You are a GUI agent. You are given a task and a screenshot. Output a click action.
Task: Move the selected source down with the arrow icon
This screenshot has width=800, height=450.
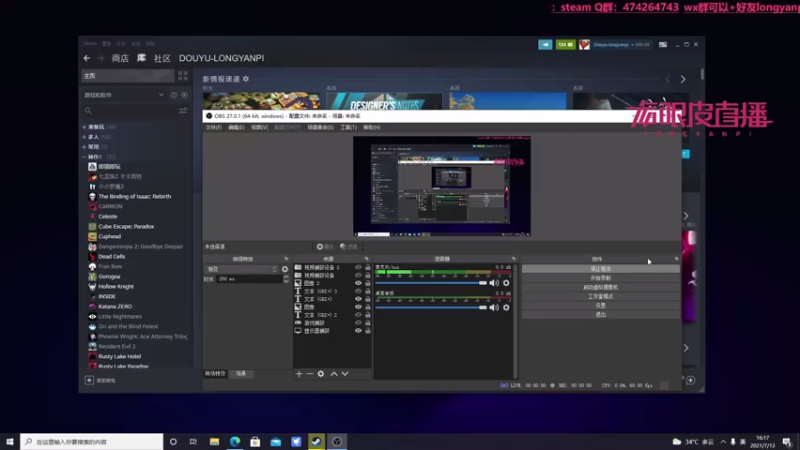(x=345, y=374)
